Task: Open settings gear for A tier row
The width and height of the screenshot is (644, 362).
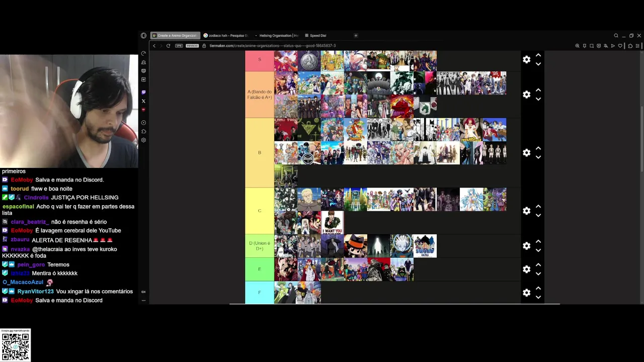Action: (526, 95)
